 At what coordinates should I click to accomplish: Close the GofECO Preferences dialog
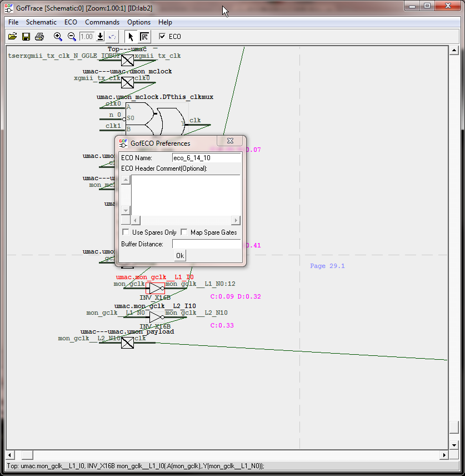tap(230, 141)
